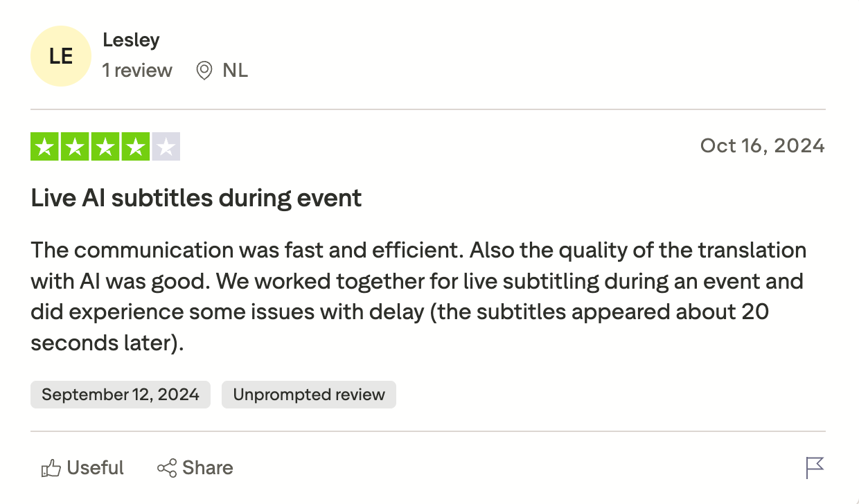Click the third star in the rating row
Screen dimensions: 859x504
pyautogui.click(x=105, y=146)
